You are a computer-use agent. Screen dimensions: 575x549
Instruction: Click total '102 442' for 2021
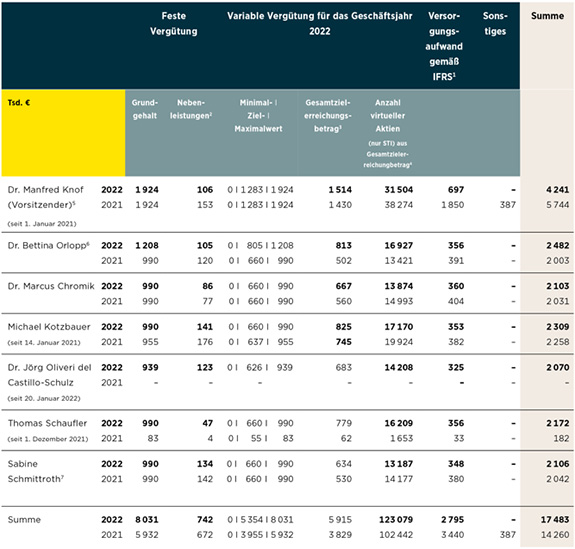click(396, 535)
